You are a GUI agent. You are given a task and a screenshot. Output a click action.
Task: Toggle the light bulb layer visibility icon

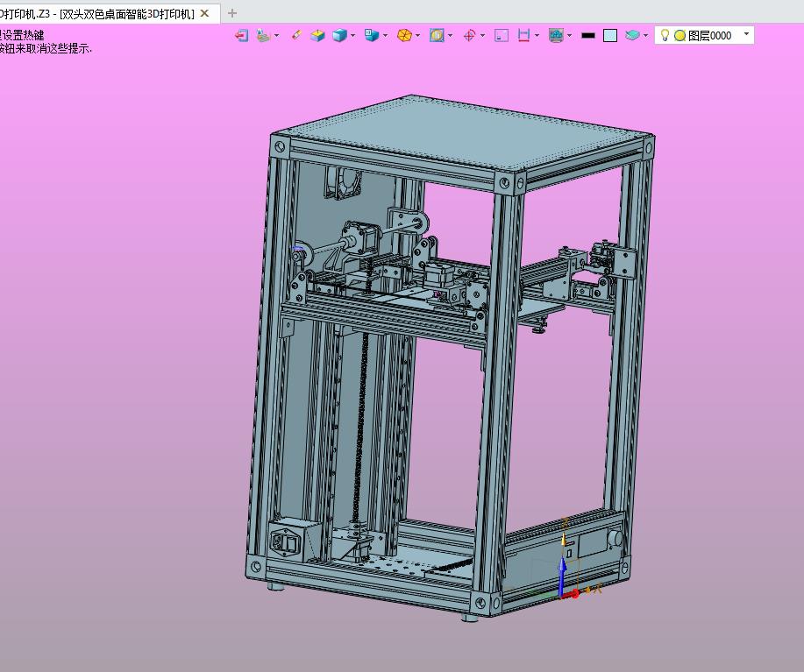point(665,35)
